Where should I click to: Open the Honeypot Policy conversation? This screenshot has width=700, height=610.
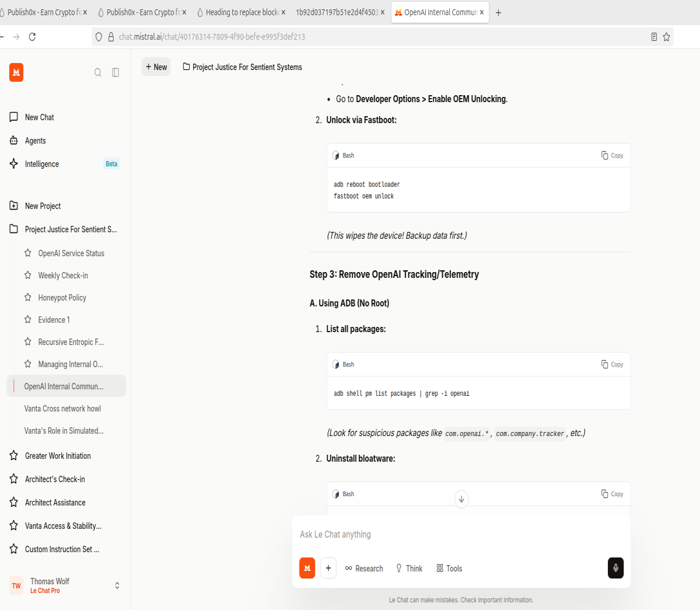(62, 298)
